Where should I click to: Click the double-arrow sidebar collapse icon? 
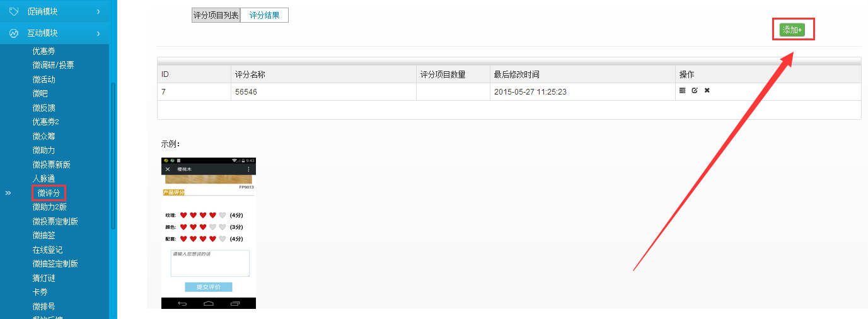point(8,193)
